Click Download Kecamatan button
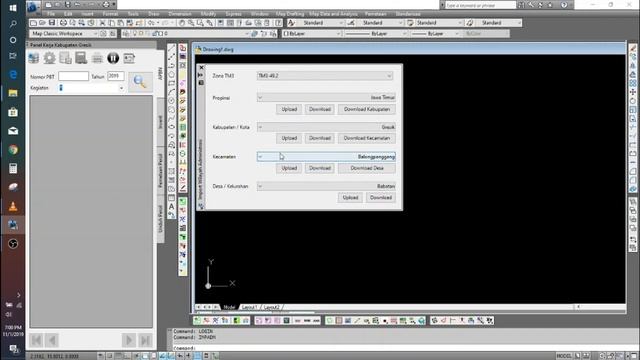This screenshot has width=640, height=360. pyautogui.click(x=367, y=138)
